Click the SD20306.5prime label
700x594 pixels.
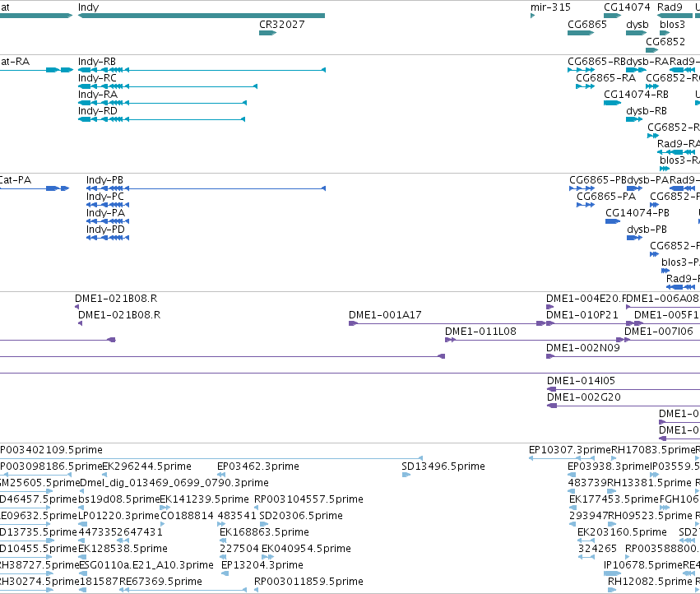[x=301, y=516]
